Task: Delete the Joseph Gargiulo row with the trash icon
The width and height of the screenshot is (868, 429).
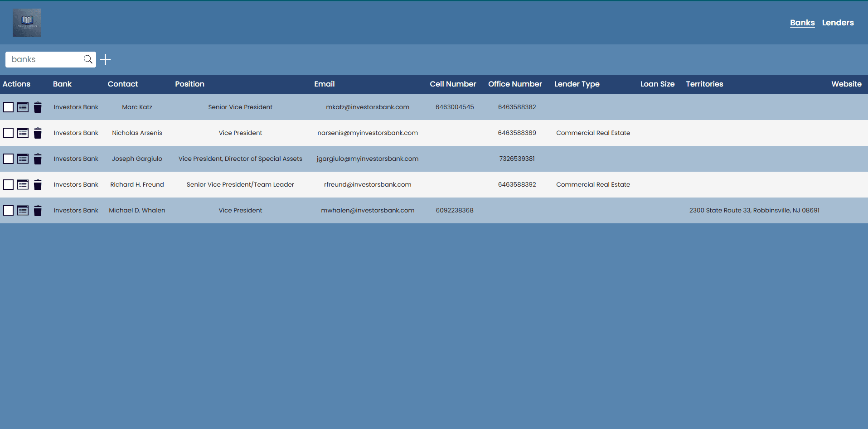Action: click(38, 159)
